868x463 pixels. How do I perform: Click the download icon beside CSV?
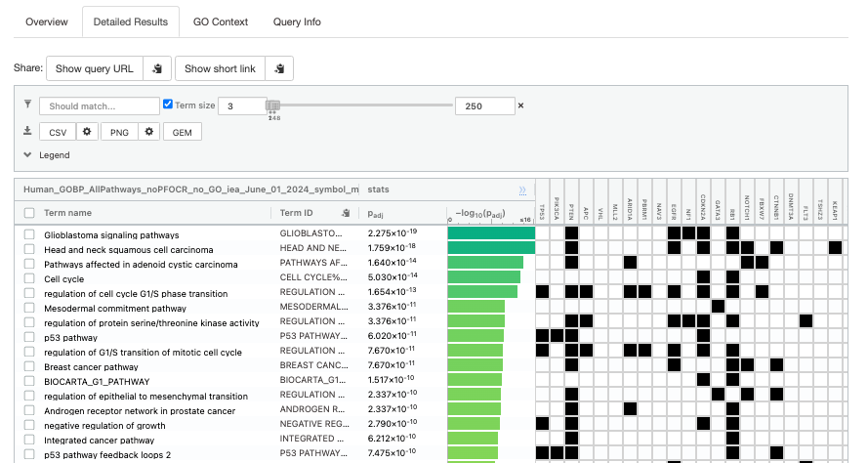pos(28,132)
